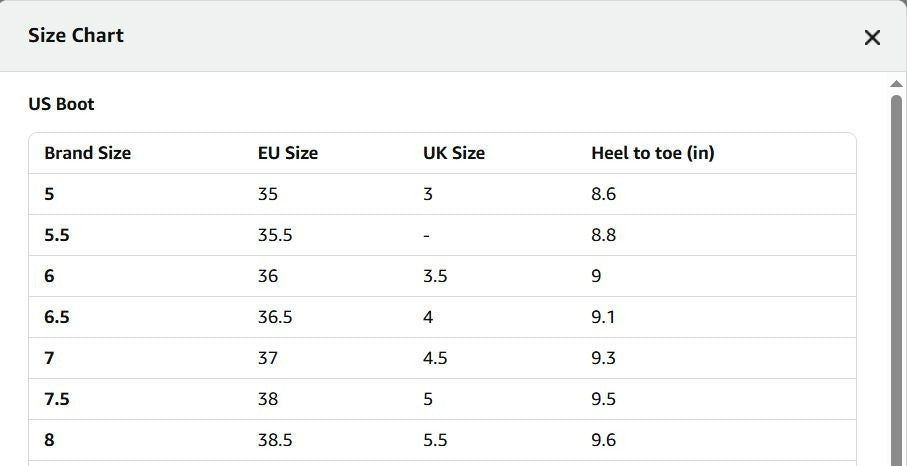Close the Size Chart dialog
This screenshot has width=907, height=466.
tap(872, 38)
